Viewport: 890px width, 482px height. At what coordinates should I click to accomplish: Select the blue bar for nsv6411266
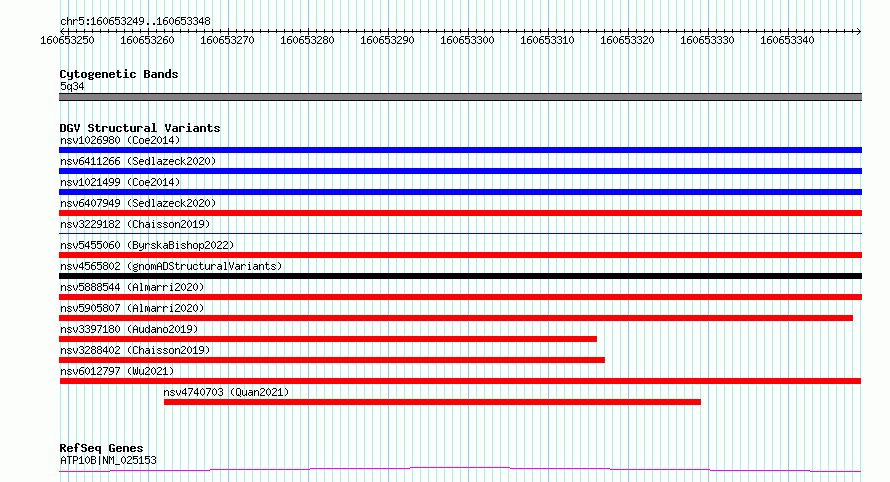(460, 171)
